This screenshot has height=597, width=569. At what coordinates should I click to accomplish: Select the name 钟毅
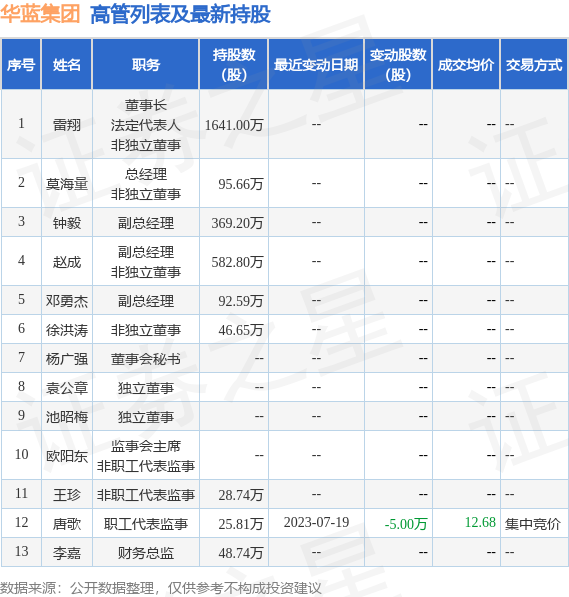click(x=67, y=223)
